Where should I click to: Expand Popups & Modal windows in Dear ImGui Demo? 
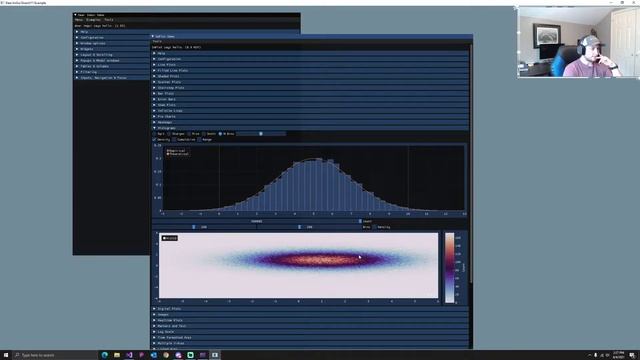coord(112,60)
